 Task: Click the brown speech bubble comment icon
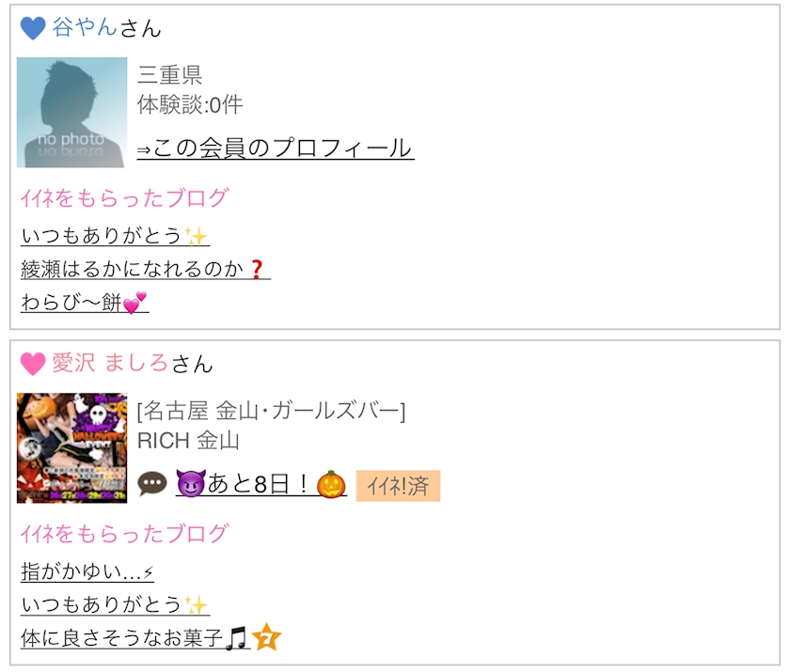pos(152,484)
